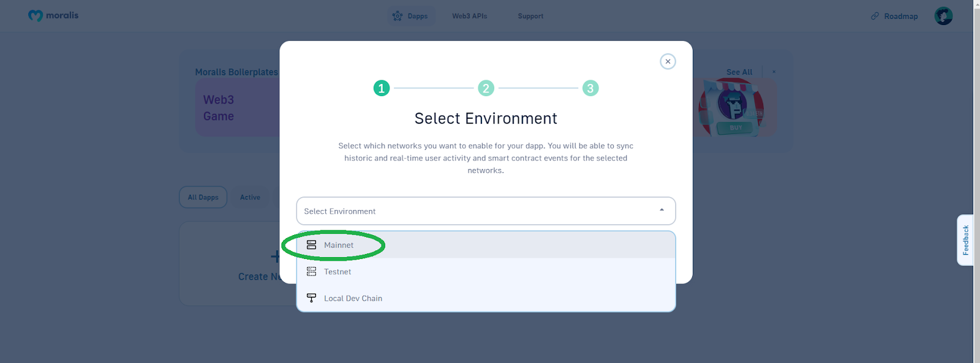Open the Web3 APIs tab

click(470, 16)
